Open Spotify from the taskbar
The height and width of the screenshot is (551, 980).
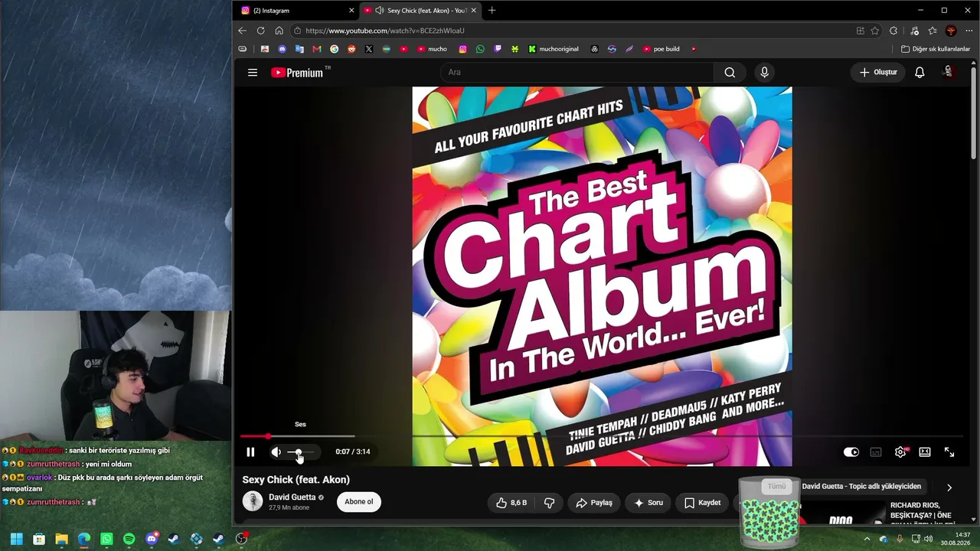pos(129,539)
